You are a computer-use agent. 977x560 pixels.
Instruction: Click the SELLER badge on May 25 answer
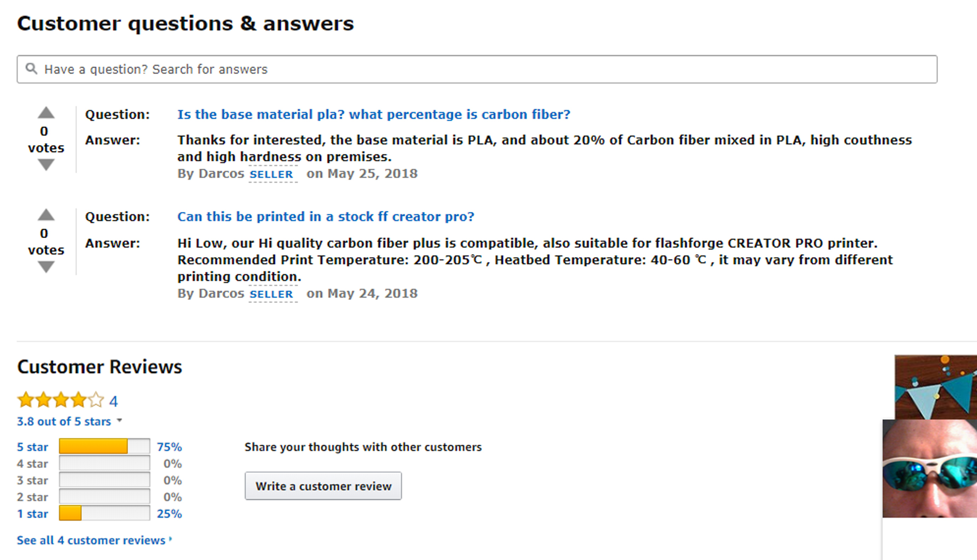click(x=271, y=174)
